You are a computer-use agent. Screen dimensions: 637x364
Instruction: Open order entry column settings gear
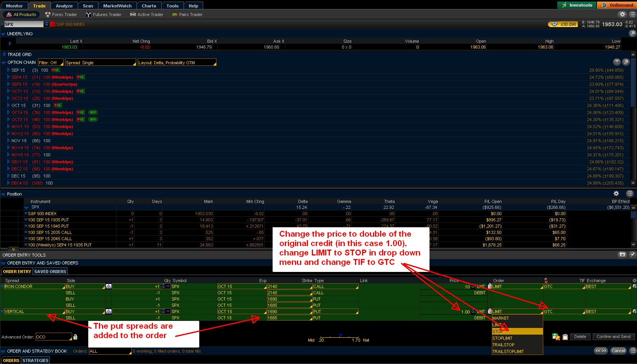click(634, 281)
